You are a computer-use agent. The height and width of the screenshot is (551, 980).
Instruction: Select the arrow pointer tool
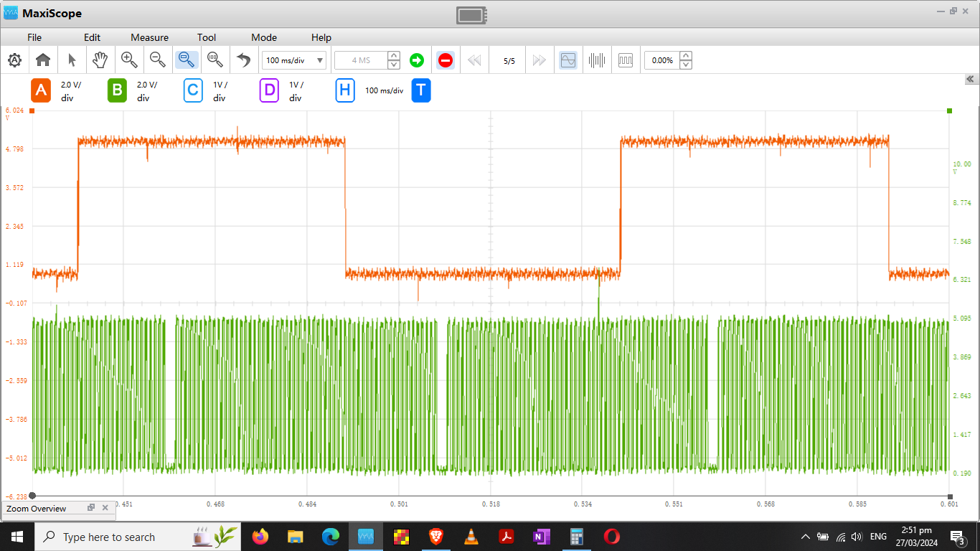pos(72,60)
